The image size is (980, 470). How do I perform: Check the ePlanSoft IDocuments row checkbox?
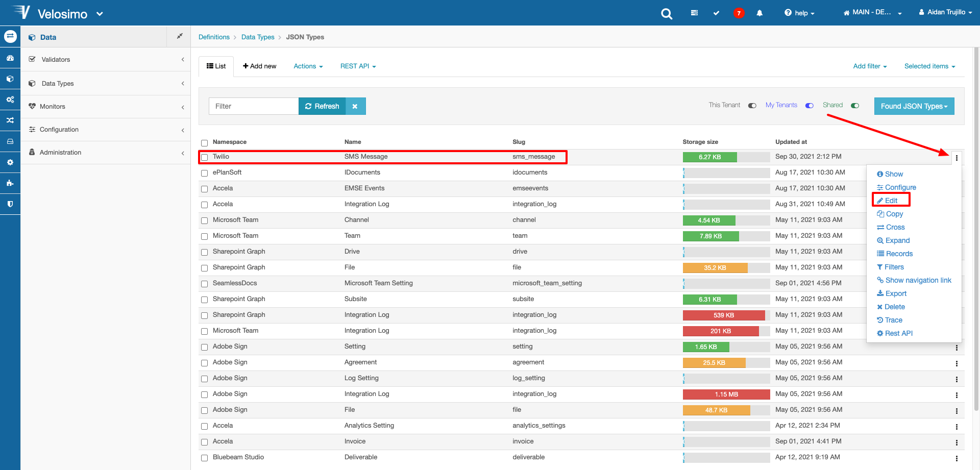click(205, 173)
